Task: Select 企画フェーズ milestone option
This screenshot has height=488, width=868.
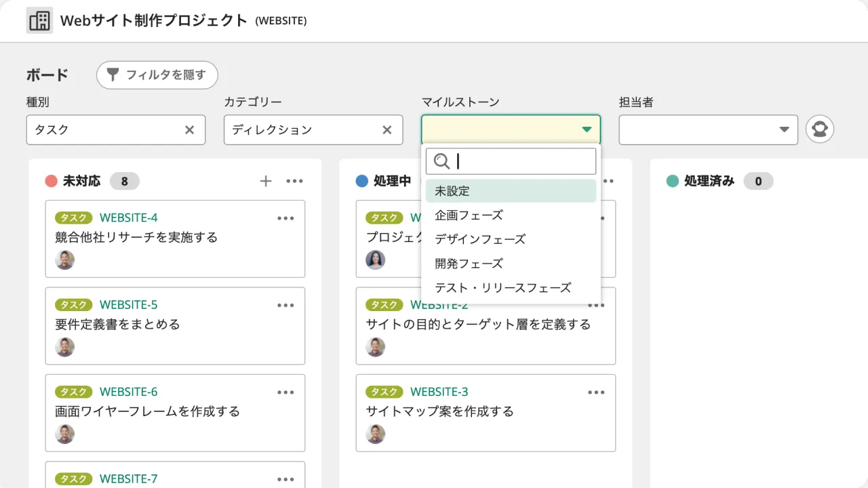Action: [x=511, y=216]
